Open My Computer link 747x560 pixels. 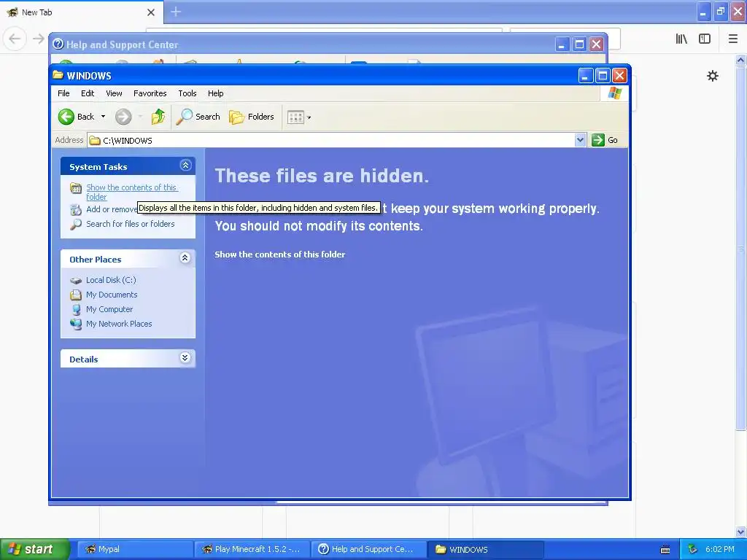[x=109, y=309]
